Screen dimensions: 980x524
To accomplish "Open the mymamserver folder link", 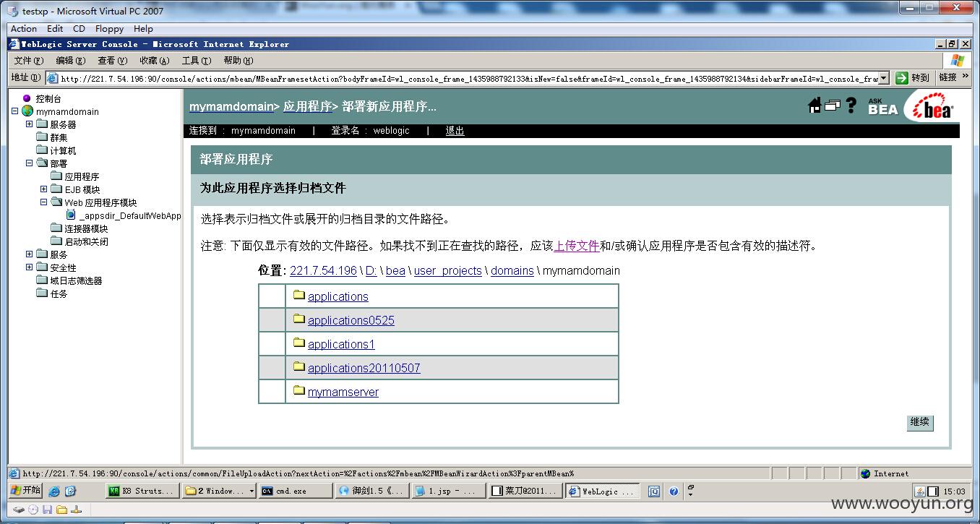I will coord(343,392).
